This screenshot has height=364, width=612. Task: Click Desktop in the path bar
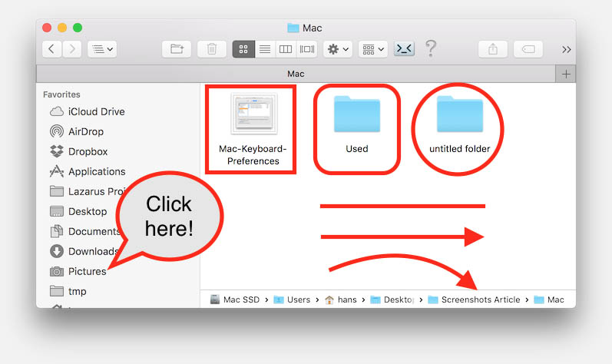[x=392, y=299]
